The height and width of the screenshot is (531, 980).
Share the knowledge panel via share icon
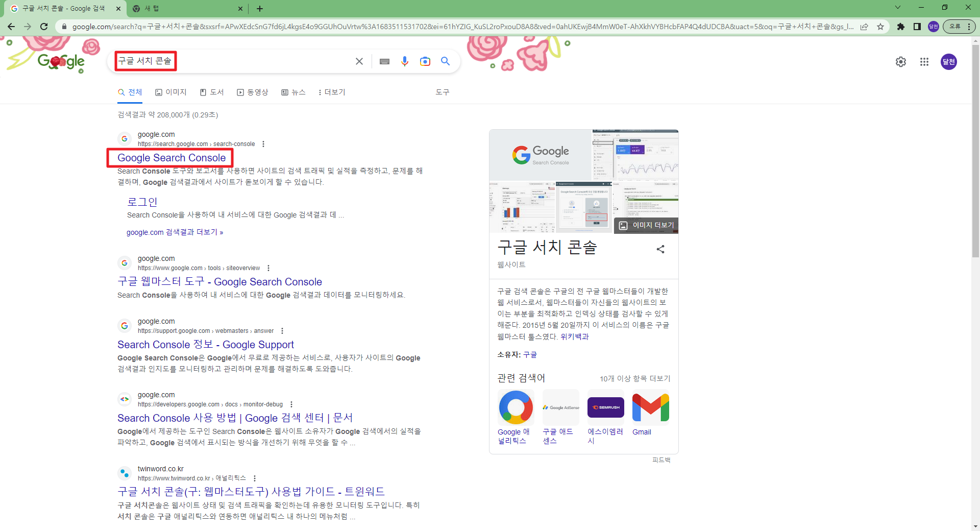(660, 249)
